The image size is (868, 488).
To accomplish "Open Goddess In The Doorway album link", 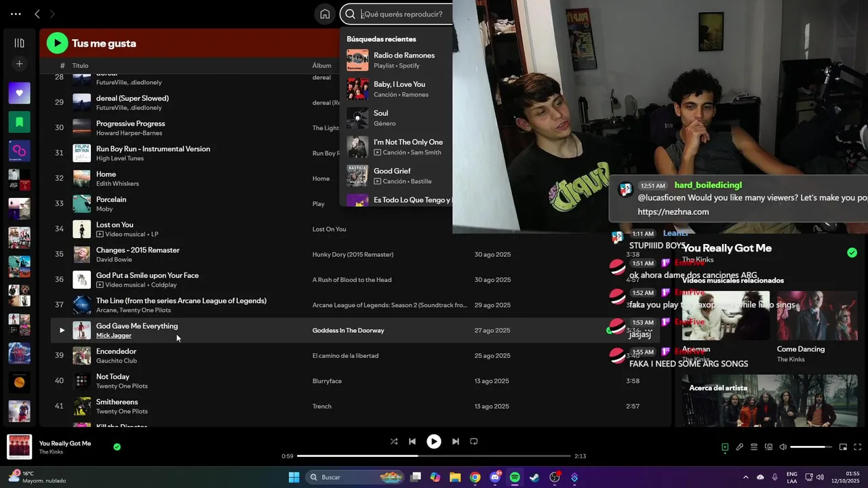I will (348, 331).
